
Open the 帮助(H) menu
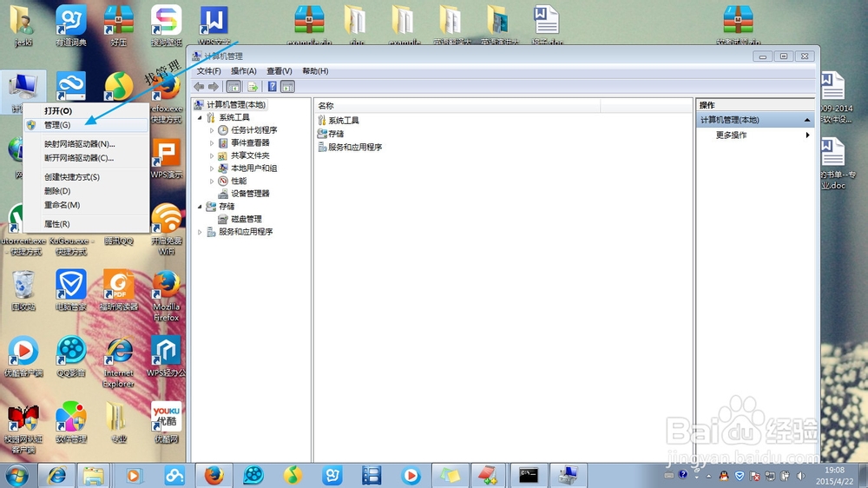click(x=315, y=71)
